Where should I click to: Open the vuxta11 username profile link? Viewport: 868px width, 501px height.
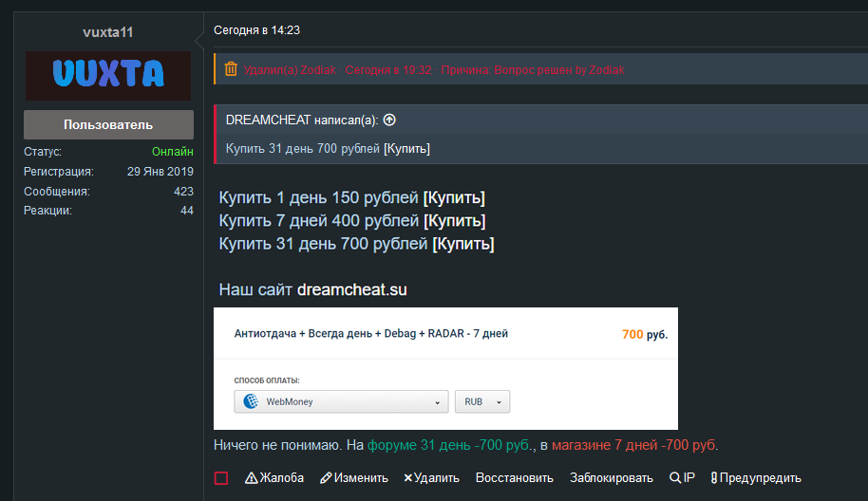pos(108,32)
